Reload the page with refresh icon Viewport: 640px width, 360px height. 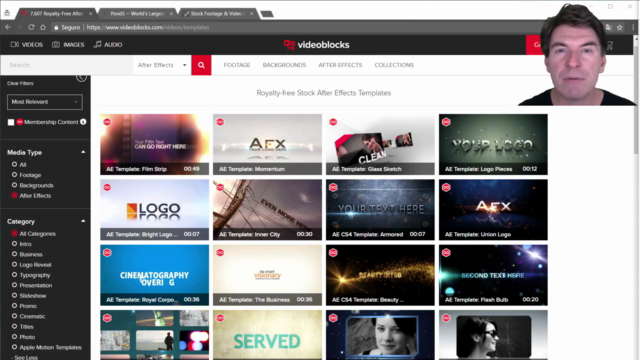[x=31, y=27]
